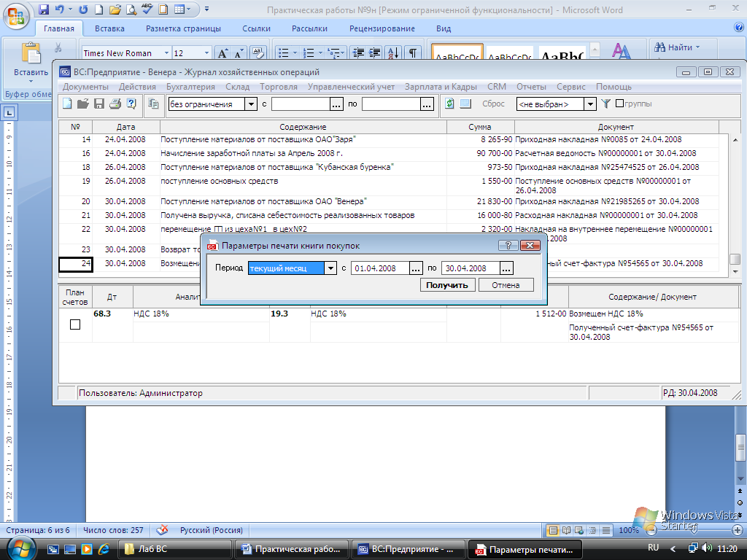This screenshot has height=560, width=747.
Task: Open a document from the ВС toolbar folder icon
Action: pyautogui.click(x=83, y=104)
